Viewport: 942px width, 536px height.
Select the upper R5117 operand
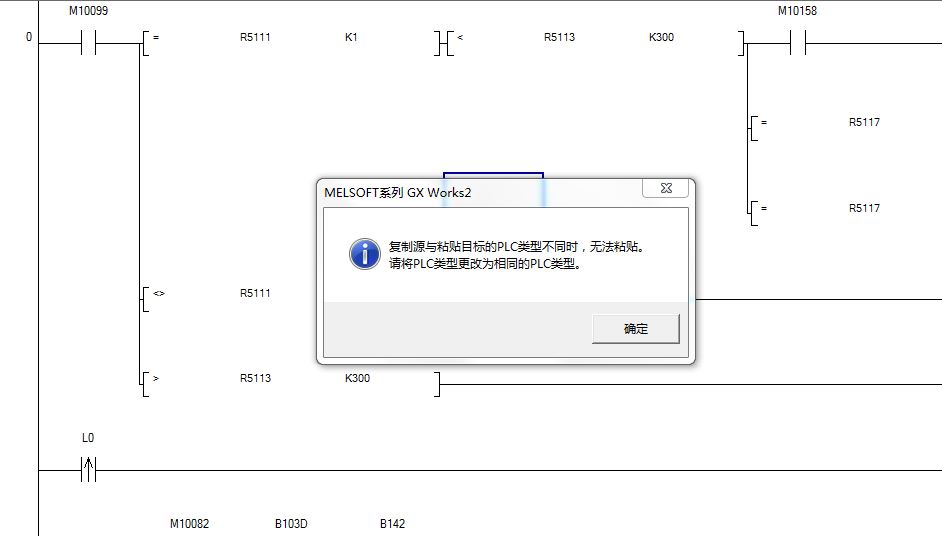pyautogui.click(x=864, y=123)
